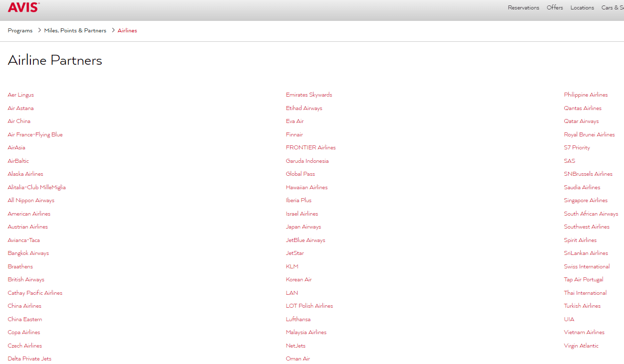Select FRONTIER Airlines link
624x364 pixels.
coord(311,147)
